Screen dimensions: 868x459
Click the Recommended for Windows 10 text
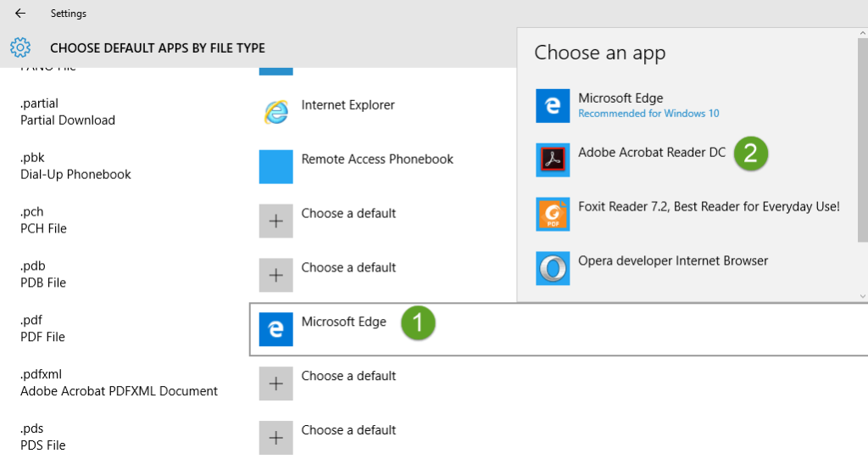(x=648, y=114)
